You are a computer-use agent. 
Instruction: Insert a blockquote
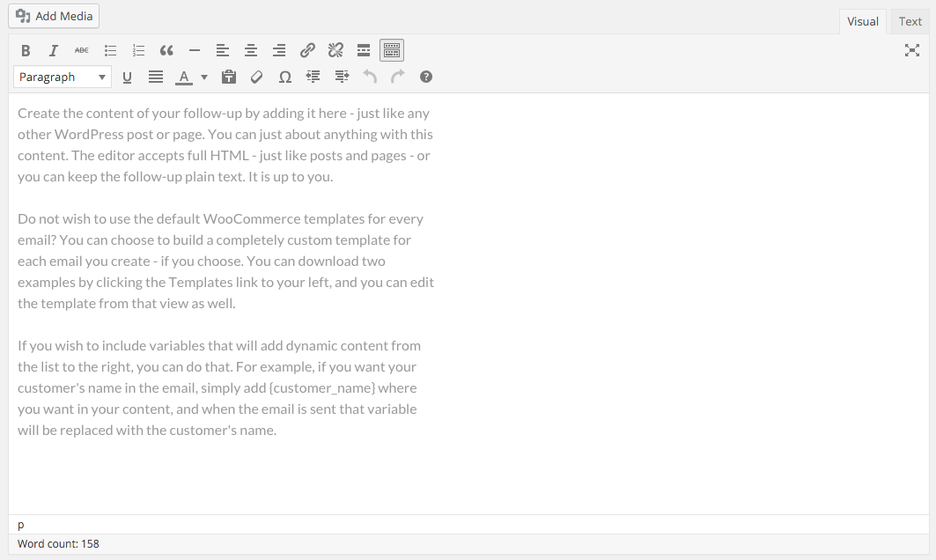166,50
